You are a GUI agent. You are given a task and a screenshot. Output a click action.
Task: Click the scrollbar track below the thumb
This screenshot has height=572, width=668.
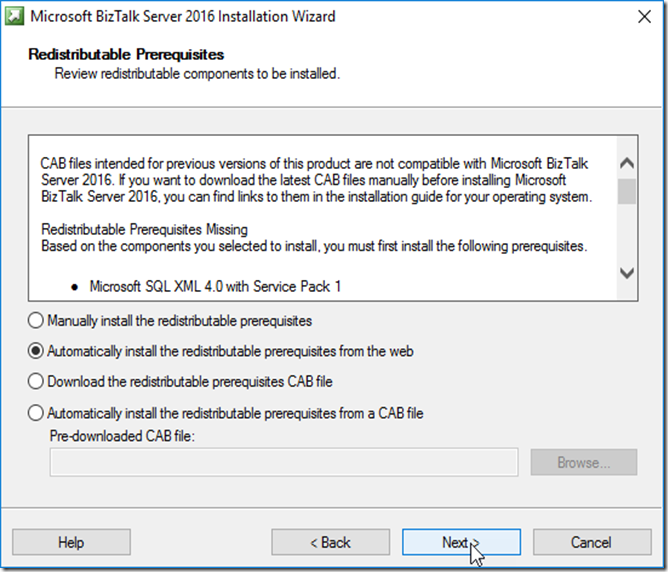(x=627, y=233)
